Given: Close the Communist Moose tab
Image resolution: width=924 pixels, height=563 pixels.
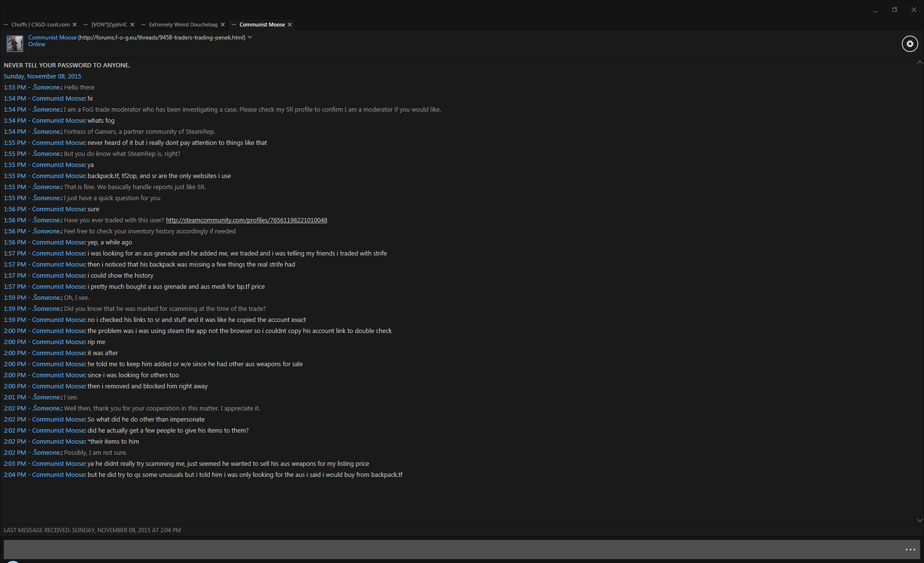Looking at the screenshot, I should pyautogui.click(x=290, y=25).
